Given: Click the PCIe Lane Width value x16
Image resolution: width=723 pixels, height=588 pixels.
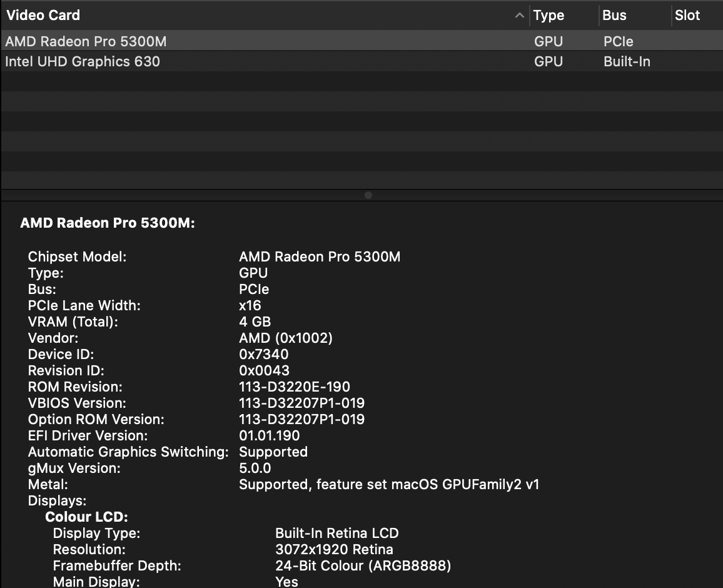Looking at the screenshot, I should click(250, 305).
